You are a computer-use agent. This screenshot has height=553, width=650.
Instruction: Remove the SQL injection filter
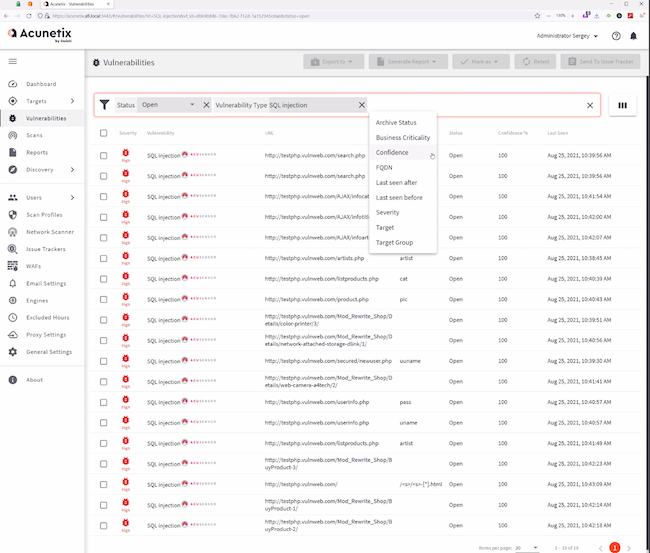click(362, 105)
